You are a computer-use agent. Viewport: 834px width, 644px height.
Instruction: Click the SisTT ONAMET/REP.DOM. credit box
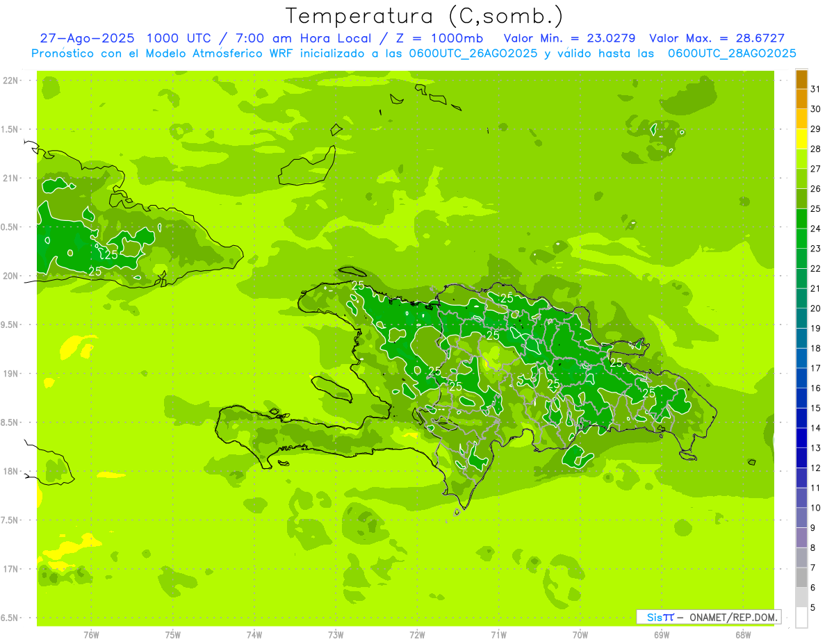708,617
